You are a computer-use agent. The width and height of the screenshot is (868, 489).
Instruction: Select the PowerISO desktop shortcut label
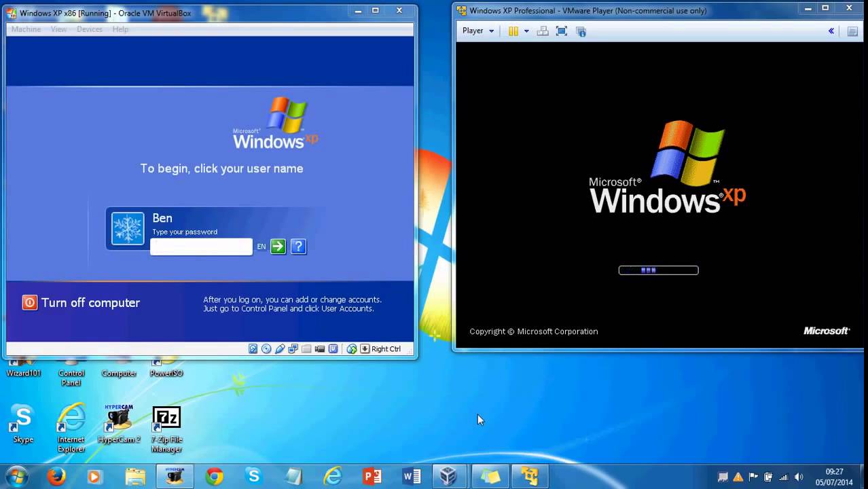pos(166,374)
